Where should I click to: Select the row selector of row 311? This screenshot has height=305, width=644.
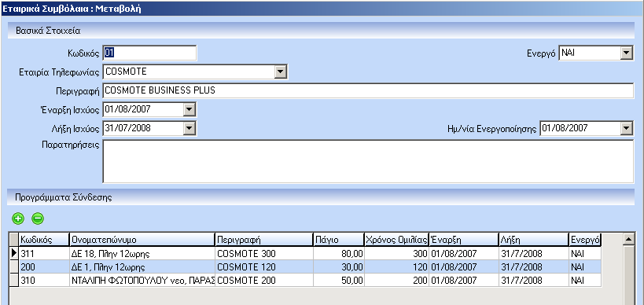tap(14, 253)
